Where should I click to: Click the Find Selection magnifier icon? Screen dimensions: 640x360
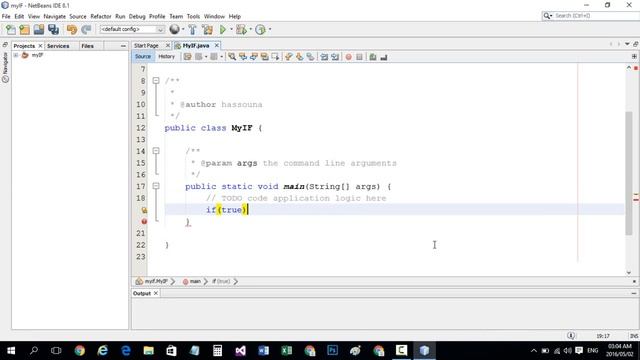click(232, 57)
